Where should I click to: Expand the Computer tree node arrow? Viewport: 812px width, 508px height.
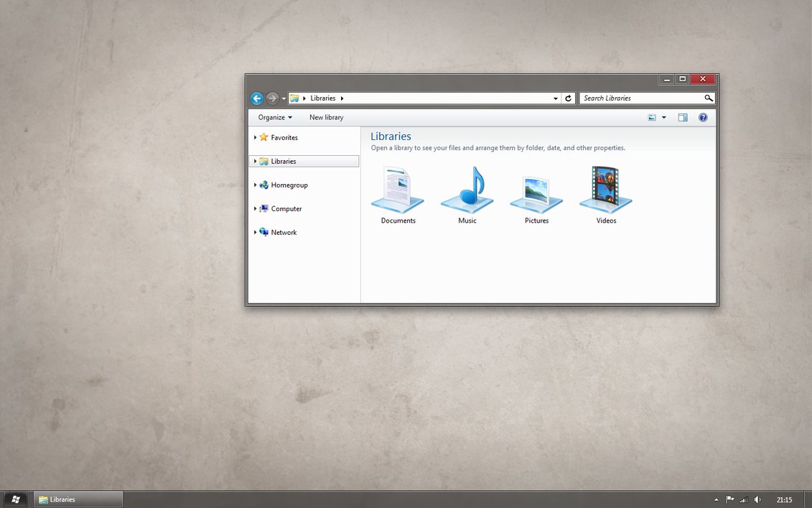point(255,209)
